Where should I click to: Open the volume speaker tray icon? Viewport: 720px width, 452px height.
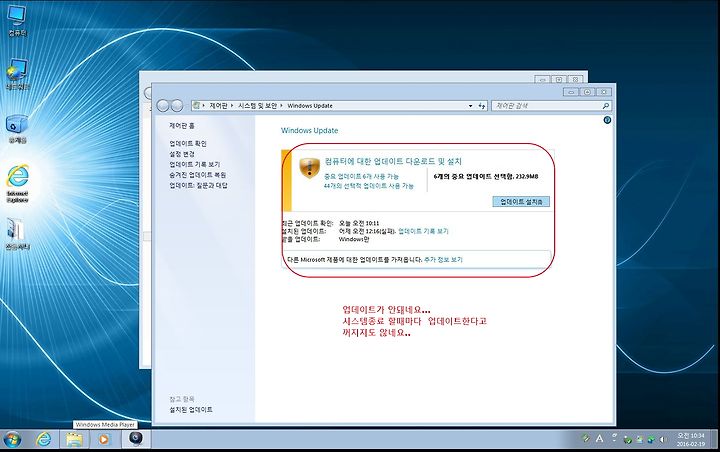[x=662, y=440]
